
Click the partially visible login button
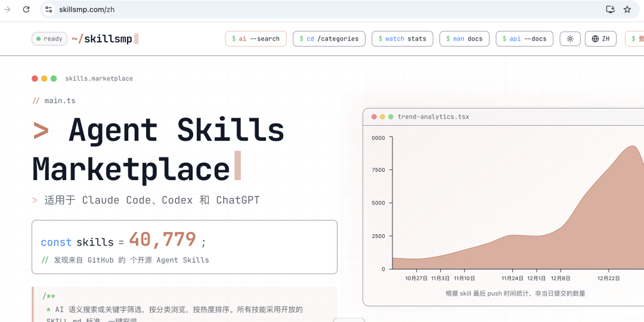pos(634,39)
